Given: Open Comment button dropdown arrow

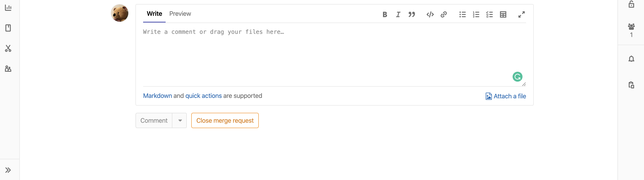Looking at the screenshot, I should pos(180,121).
